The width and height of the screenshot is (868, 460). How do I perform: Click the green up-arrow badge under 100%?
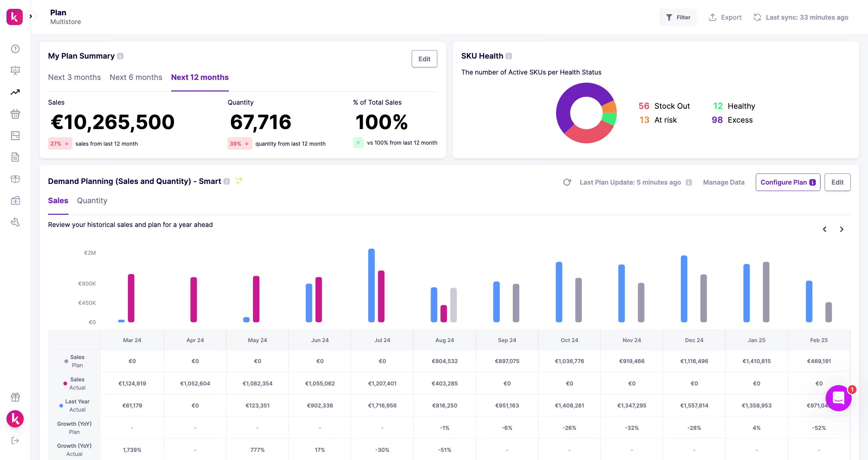point(358,143)
